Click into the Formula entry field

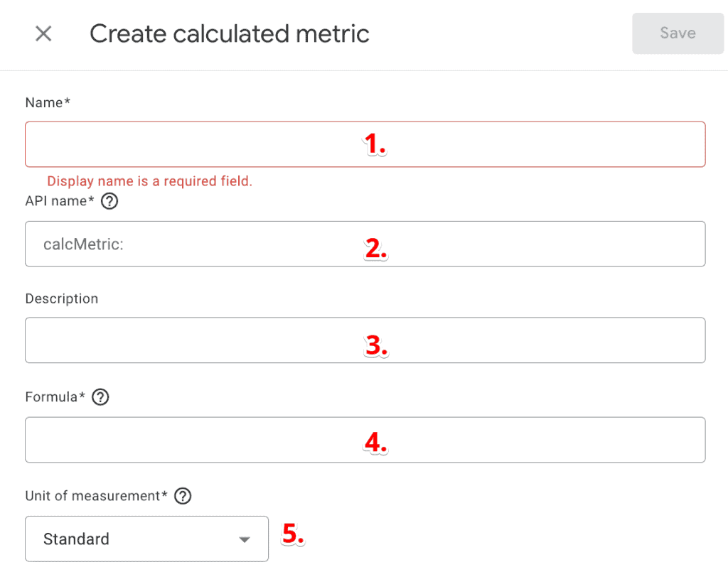pyautogui.click(x=365, y=439)
